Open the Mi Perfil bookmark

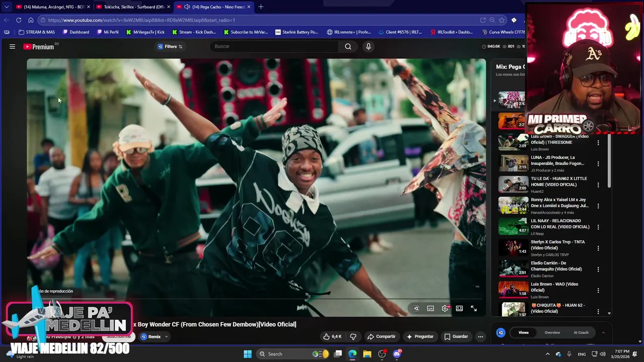tap(108, 32)
